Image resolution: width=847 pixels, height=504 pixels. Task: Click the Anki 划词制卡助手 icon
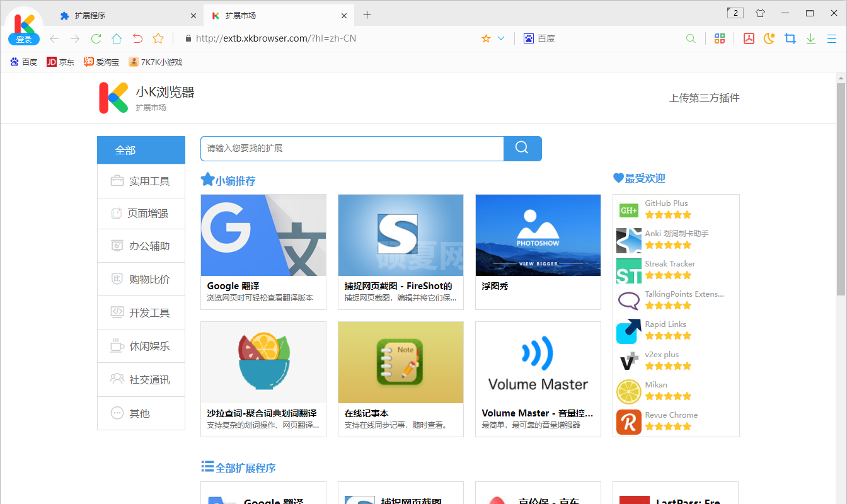tap(629, 241)
